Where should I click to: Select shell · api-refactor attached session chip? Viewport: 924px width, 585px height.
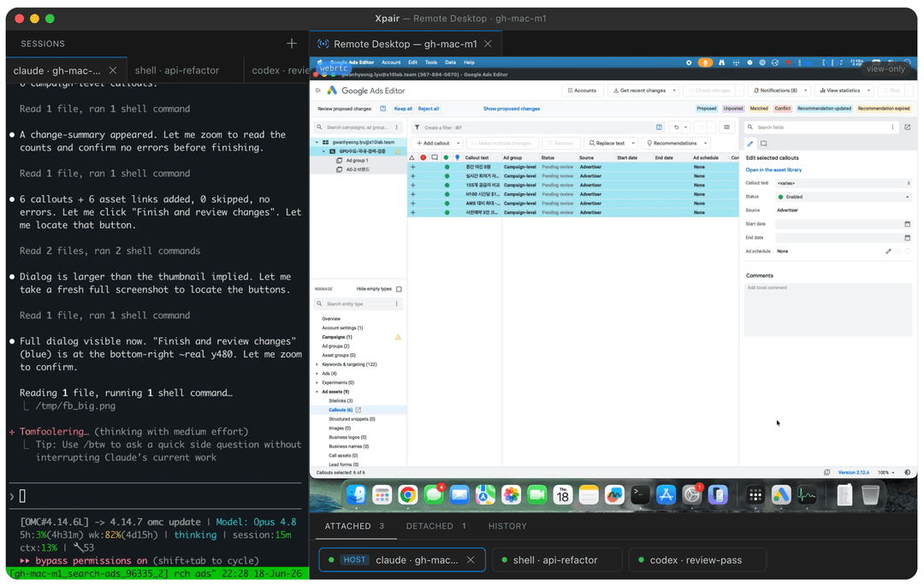pos(555,559)
